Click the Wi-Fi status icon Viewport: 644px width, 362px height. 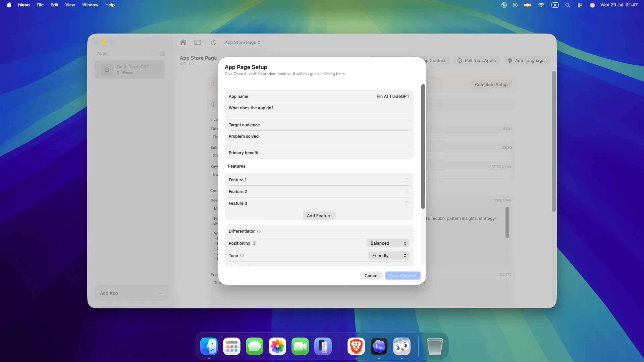[x=541, y=5]
